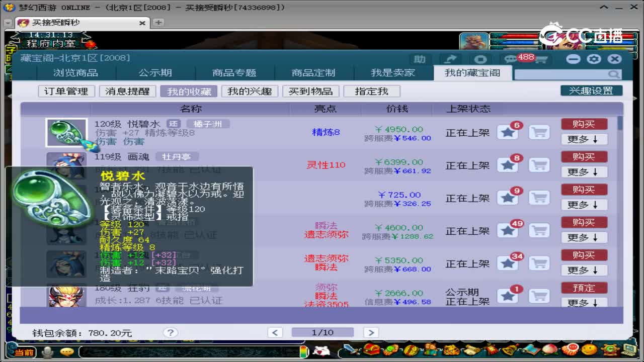The width and height of the screenshot is (644, 362).
Task: Open a new tab with plus button
Action: click(x=158, y=23)
